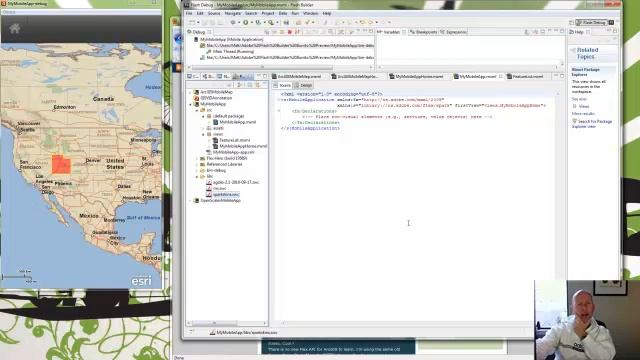Image resolution: width=640 pixels, height=360 pixels.
Task: Minimize the editor area
Action: tap(556, 76)
